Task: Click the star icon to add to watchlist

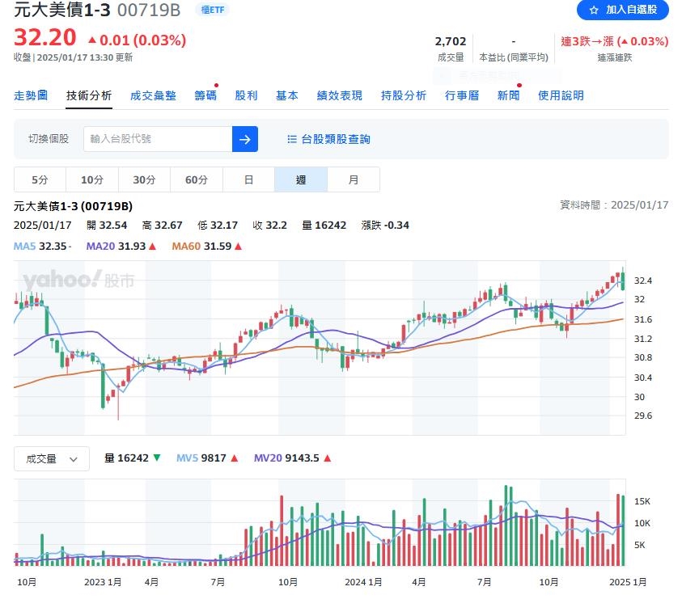Action: coord(595,11)
